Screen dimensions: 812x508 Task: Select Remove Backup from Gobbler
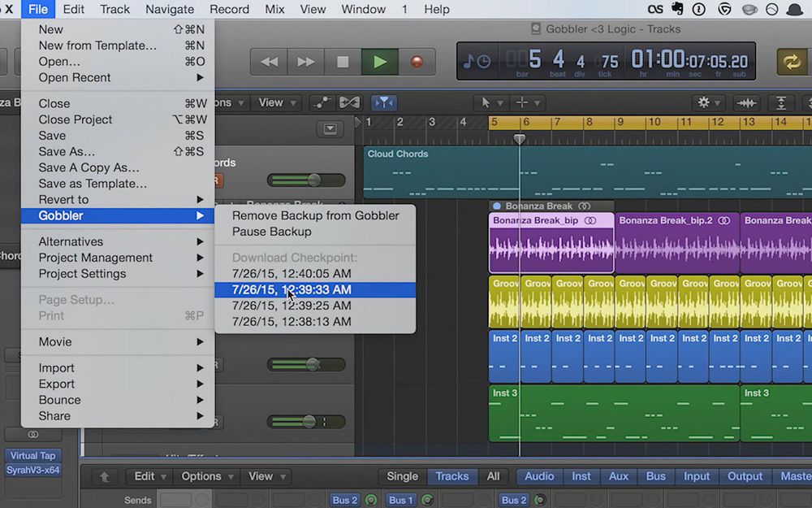[315, 215]
